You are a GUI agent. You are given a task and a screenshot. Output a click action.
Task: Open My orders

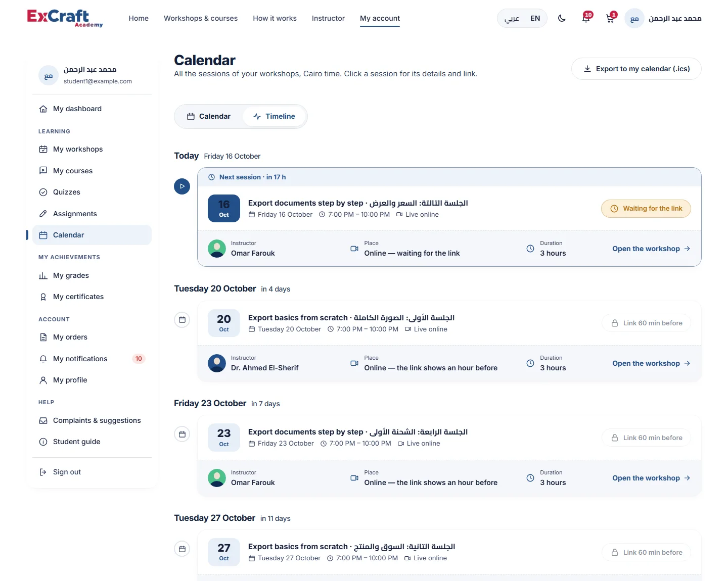(x=92, y=337)
